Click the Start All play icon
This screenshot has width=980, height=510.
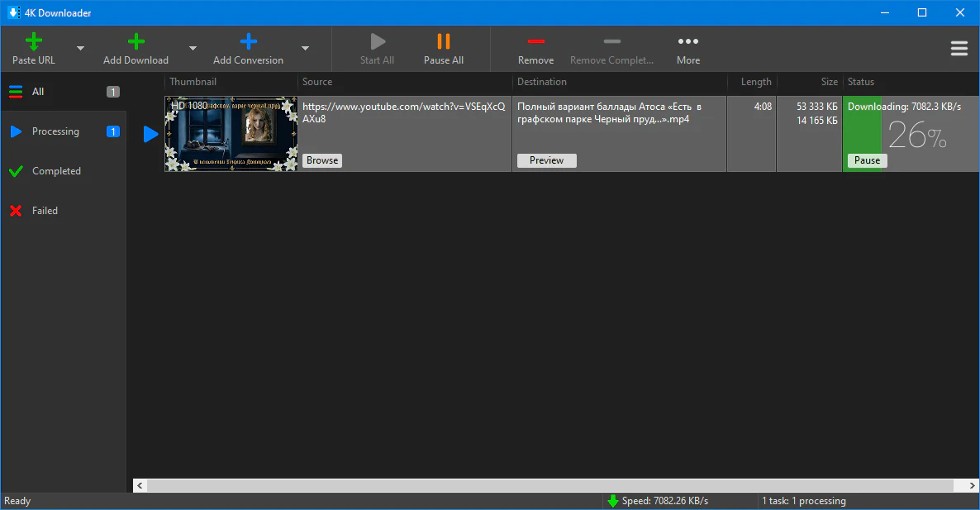pos(377,41)
